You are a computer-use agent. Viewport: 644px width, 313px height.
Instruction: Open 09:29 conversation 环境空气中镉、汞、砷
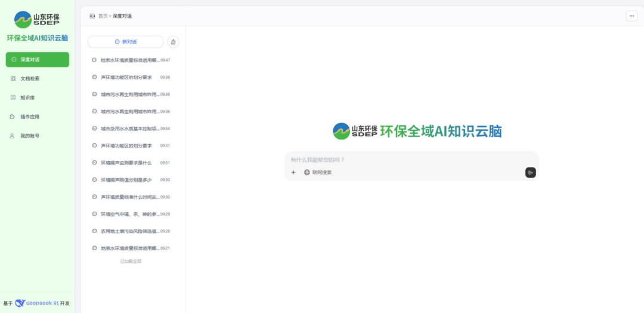point(131,214)
